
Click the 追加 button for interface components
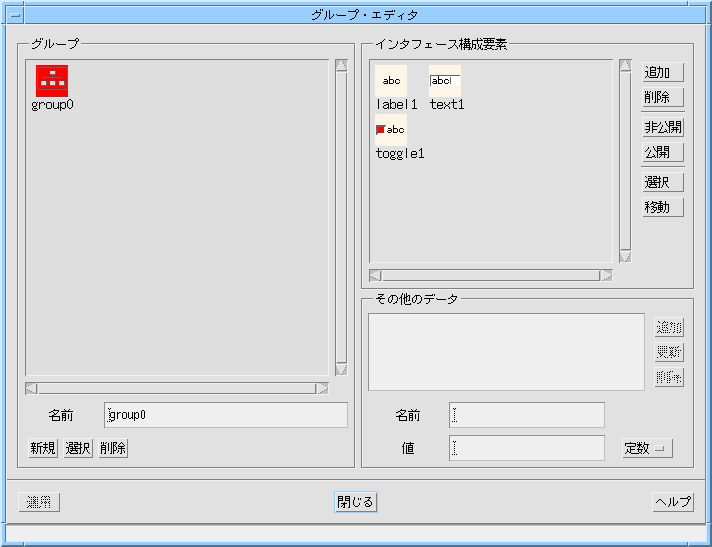click(x=663, y=72)
